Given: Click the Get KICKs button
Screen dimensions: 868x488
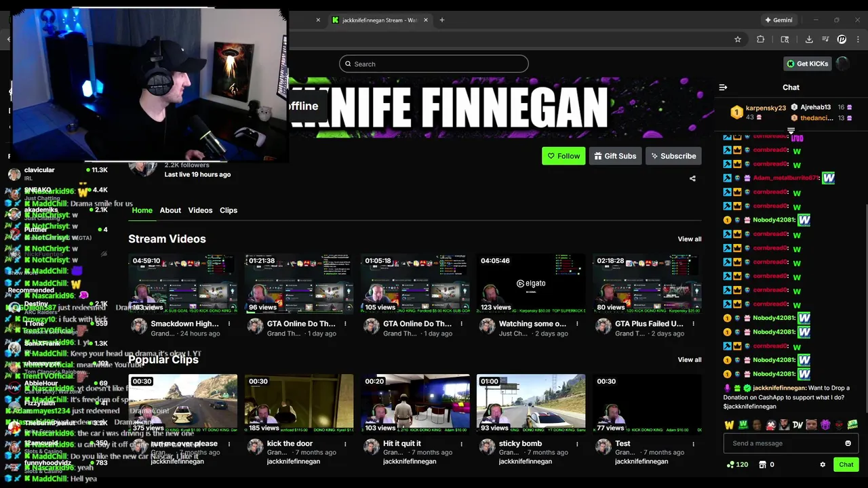Looking at the screenshot, I should click(x=808, y=64).
